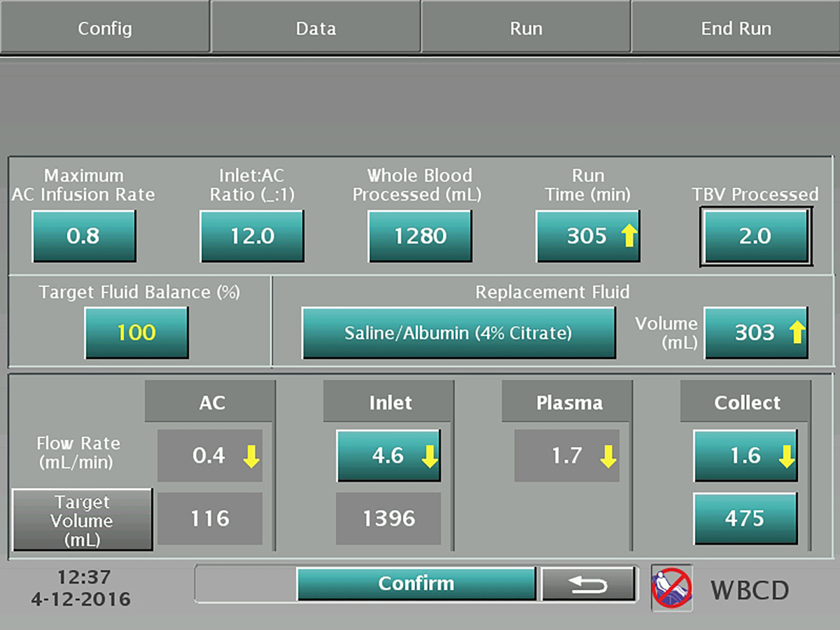This screenshot has width=840, height=630.
Task: Open the End Run tab
Action: [x=736, y=29]
